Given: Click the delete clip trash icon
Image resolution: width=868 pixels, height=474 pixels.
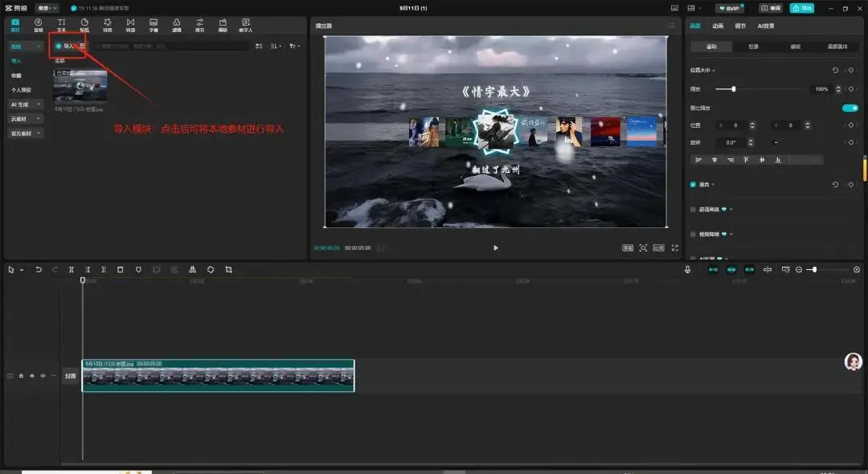Looking at the screenshot, I should click(x=121, y=270).
